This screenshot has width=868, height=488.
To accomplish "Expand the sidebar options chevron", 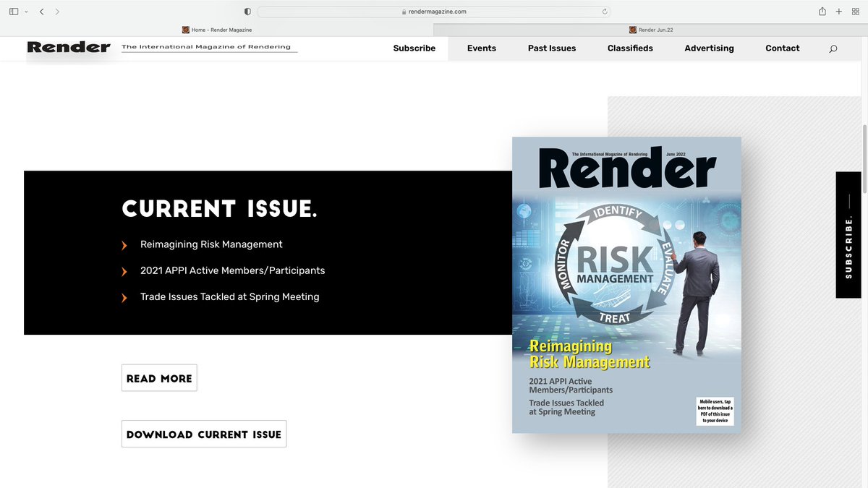I will coord(25,11).
